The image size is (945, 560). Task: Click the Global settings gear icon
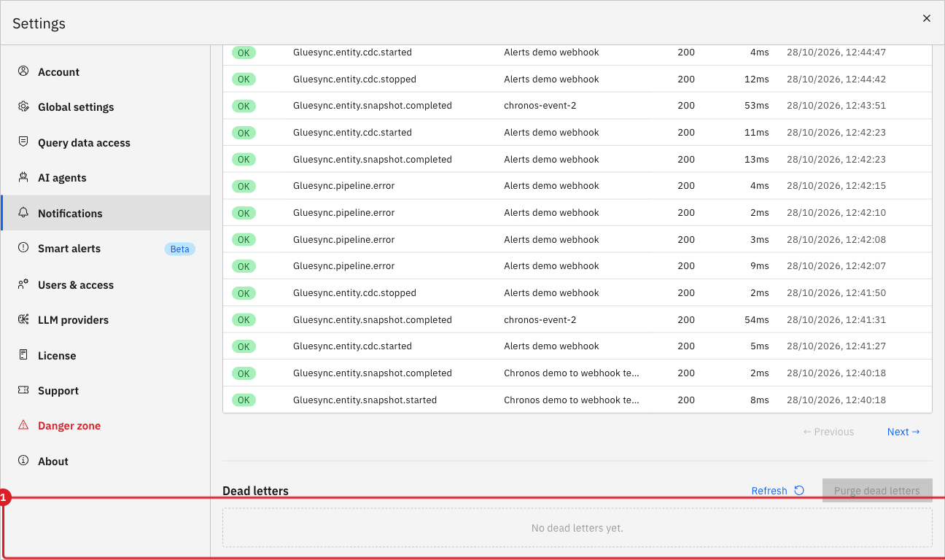point(23,106)
